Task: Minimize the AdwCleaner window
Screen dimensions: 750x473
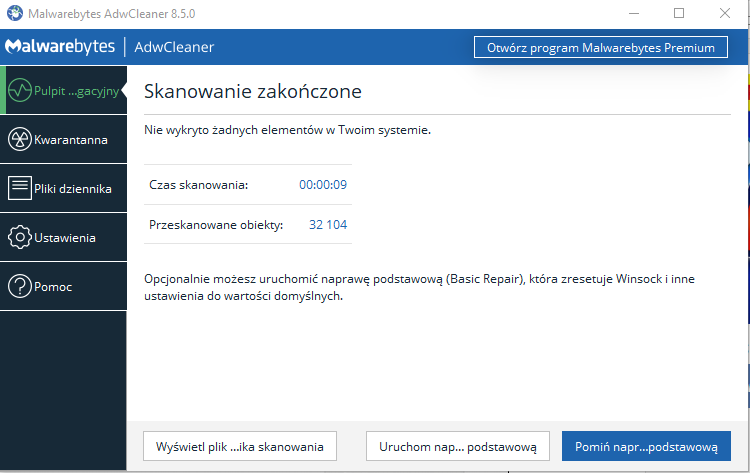Action: 634,13
